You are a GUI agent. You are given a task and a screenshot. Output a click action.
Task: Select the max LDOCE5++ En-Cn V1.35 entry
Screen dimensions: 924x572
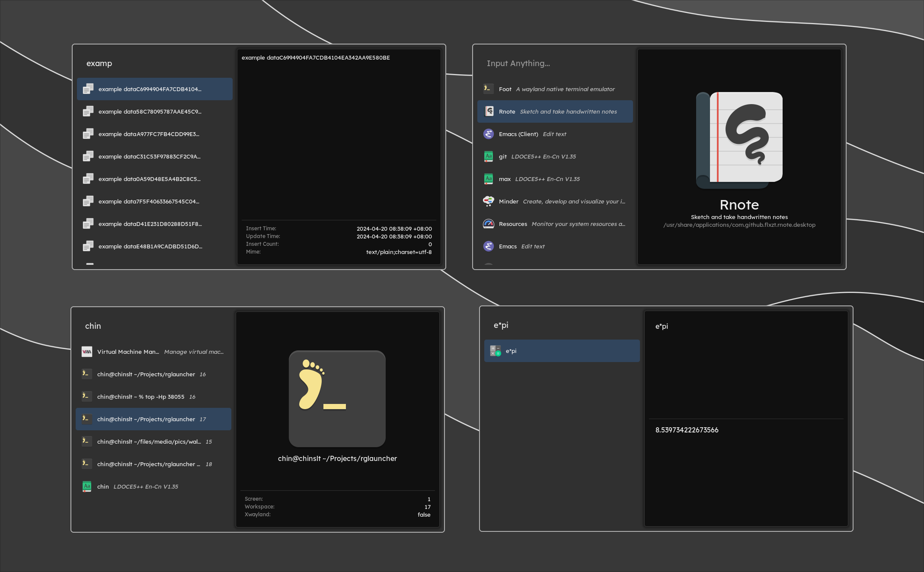tap(555, 179)
